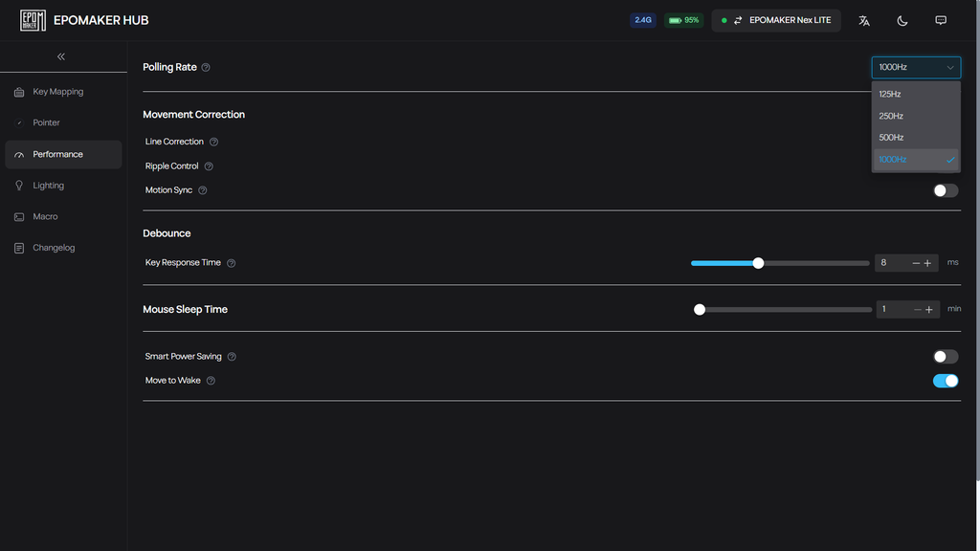Decrease Mouse Sleep Time with minus
980x551 pixels.
918,309
